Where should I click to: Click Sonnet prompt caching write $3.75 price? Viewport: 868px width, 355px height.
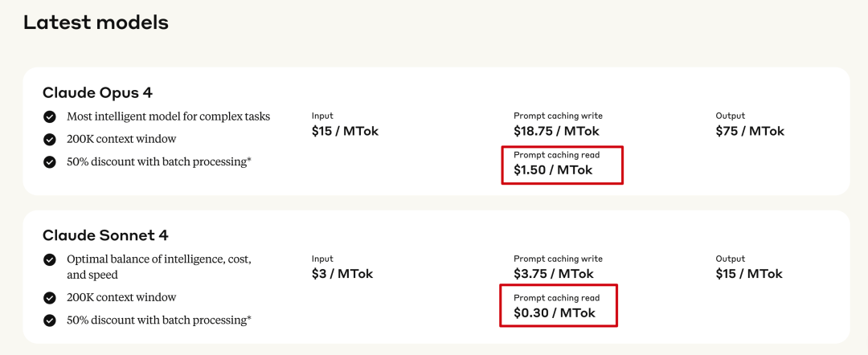click(554, 274)
